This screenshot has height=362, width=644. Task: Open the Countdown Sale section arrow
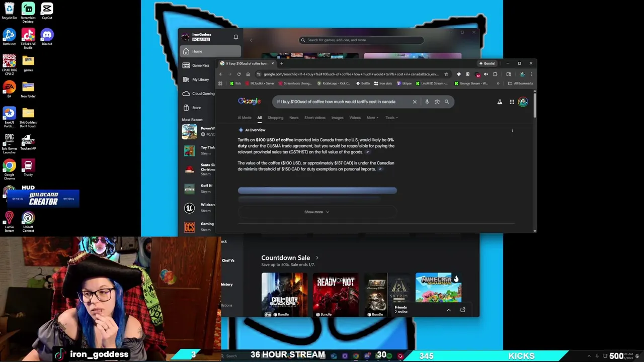[x=317, y=258]
